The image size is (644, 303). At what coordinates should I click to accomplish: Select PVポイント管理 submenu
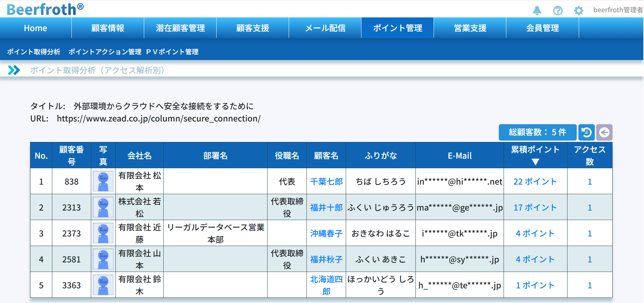point(172,52)
